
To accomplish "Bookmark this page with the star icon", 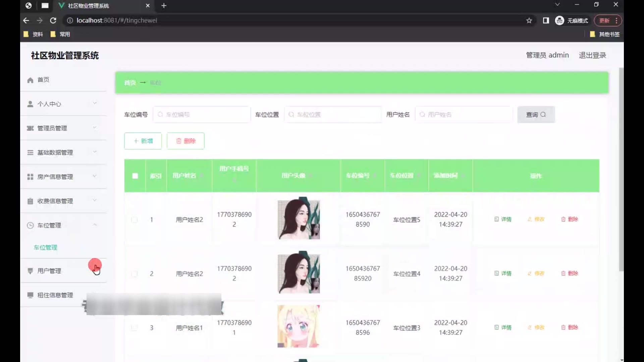I will pos(529,21).
